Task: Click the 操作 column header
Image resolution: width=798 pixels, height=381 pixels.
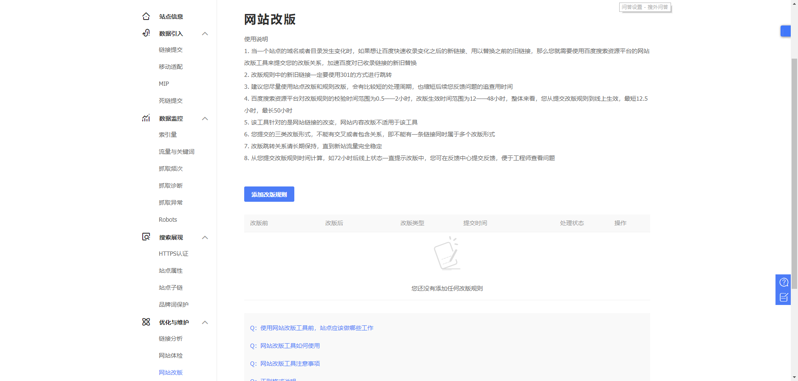Action: point(620,223)
